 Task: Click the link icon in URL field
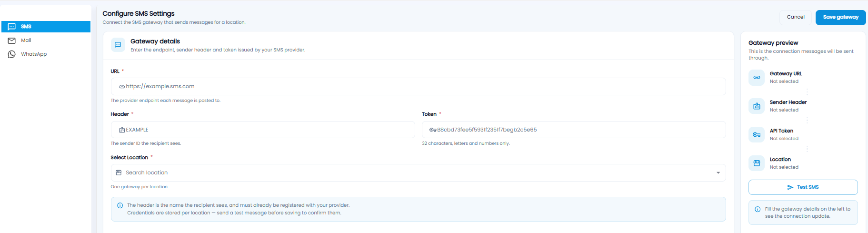(x=122, y=87)
